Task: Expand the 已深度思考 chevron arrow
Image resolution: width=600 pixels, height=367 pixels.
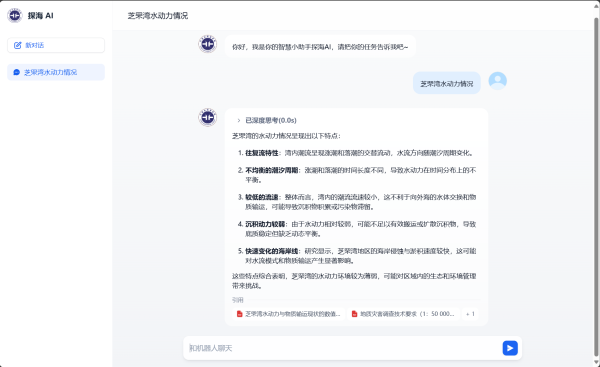Action: click(239, 120)
